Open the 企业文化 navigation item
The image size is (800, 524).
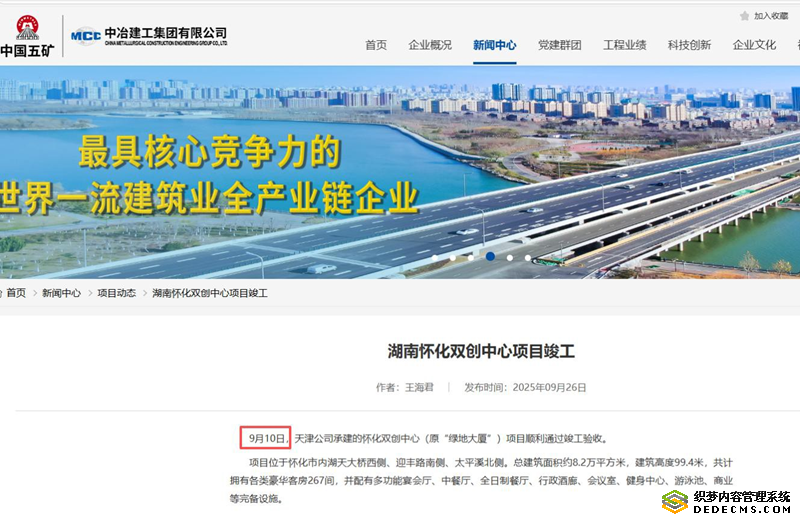click(x=754, y=45)
